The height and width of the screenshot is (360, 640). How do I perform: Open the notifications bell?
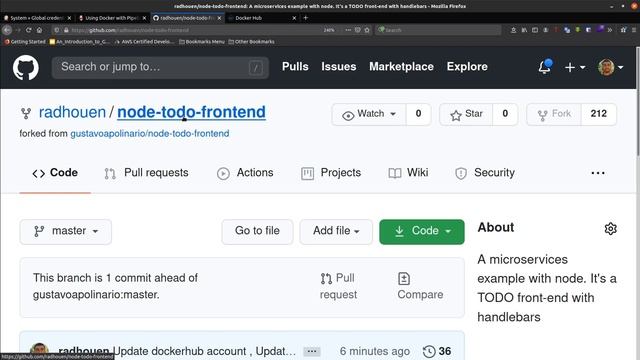point(545,67)
